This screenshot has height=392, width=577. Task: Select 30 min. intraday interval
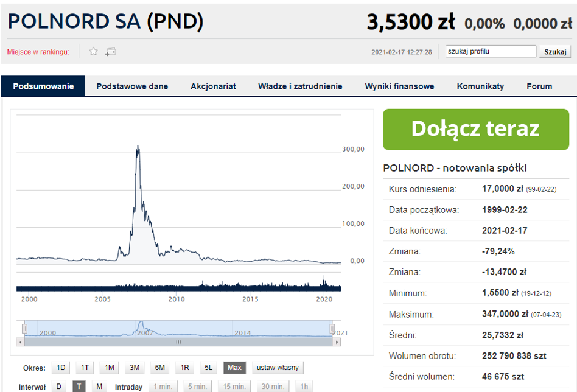pyautogui.click(x=273, y=387)
